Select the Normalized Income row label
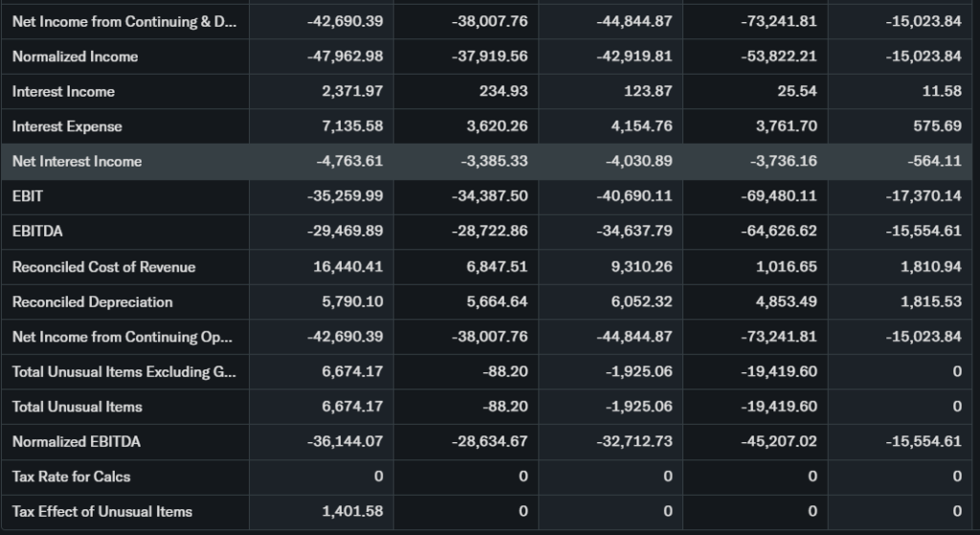 coord(75,56)
